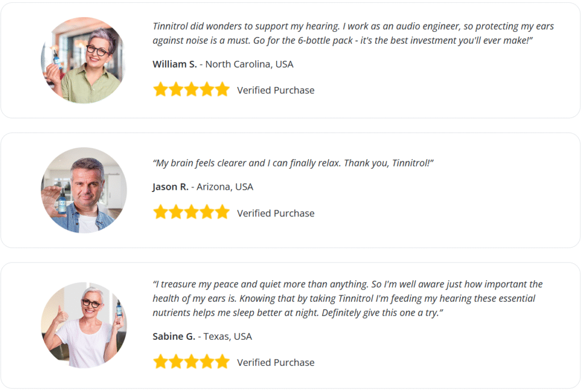582x392 pixels.
Task: Click Verified Purchase label under Jason R.
Action: tap(276, 213)
